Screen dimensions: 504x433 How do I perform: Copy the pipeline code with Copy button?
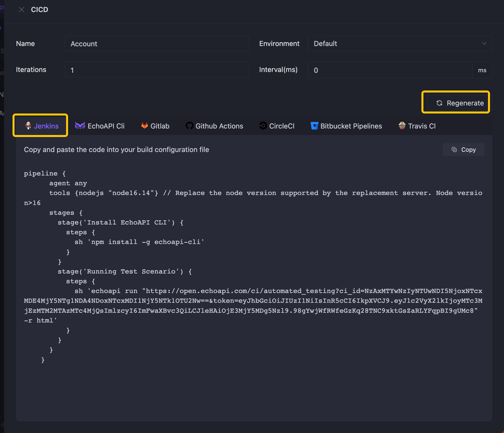coord(463,149)
